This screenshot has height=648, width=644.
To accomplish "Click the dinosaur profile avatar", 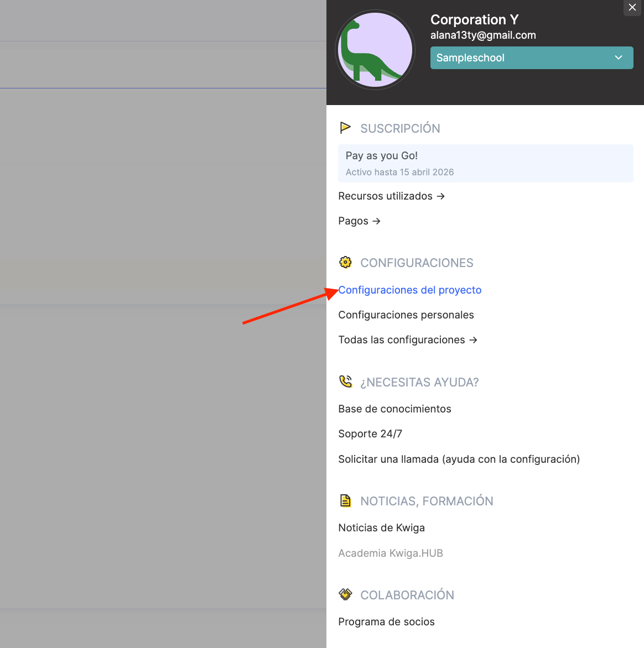I will (375, 50).
